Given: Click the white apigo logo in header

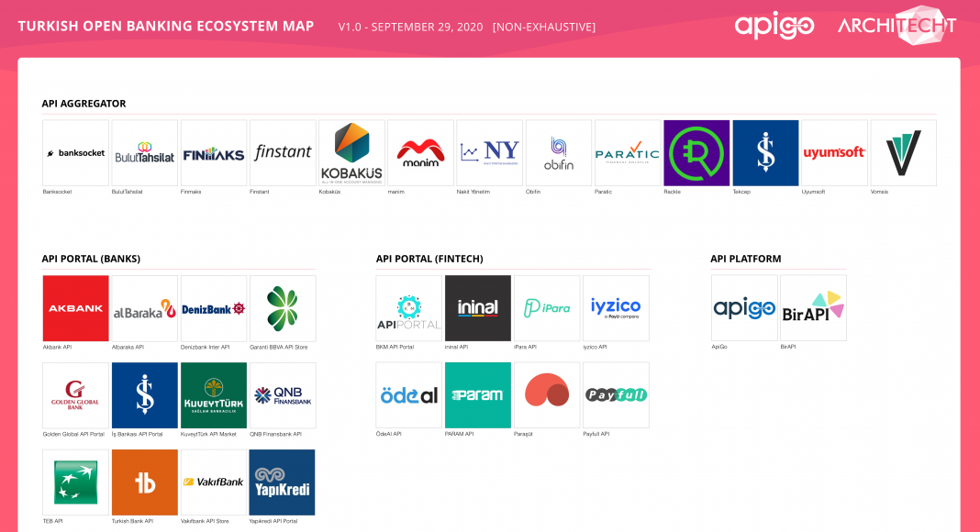Looking at the screenshot, I should [774, 27].
